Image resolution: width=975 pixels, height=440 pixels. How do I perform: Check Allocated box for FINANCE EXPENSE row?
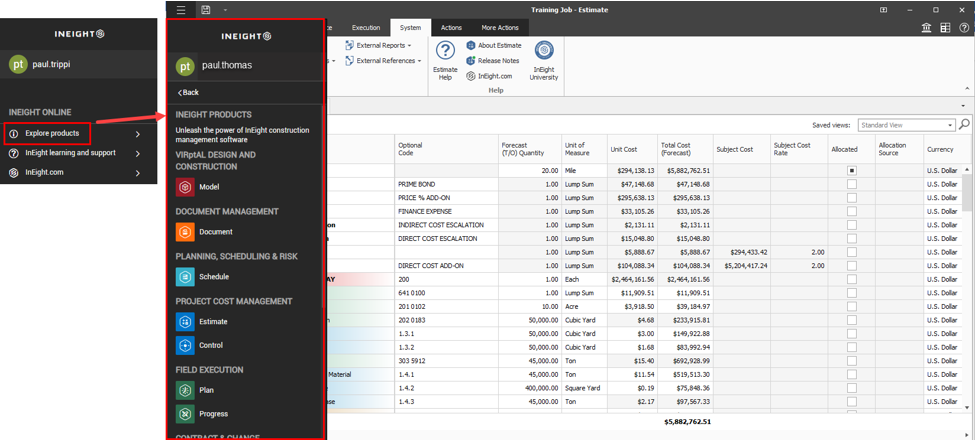pos(852,211)
